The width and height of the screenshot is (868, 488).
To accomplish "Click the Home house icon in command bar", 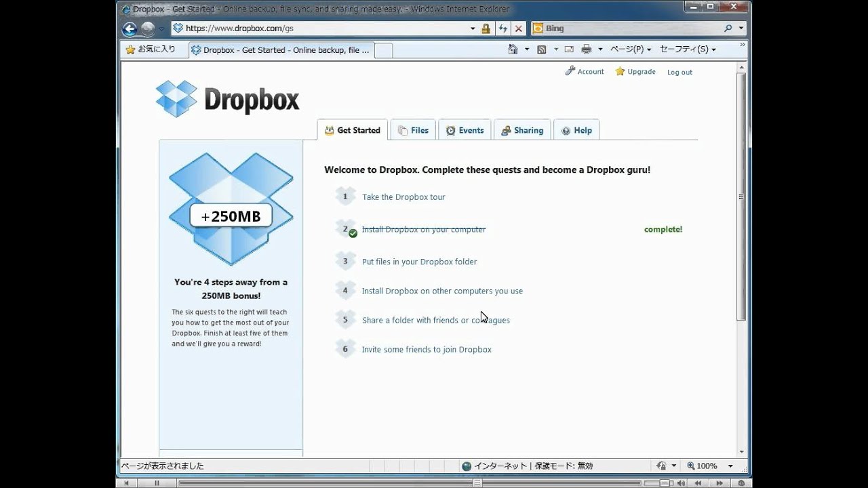I will 513,49.
